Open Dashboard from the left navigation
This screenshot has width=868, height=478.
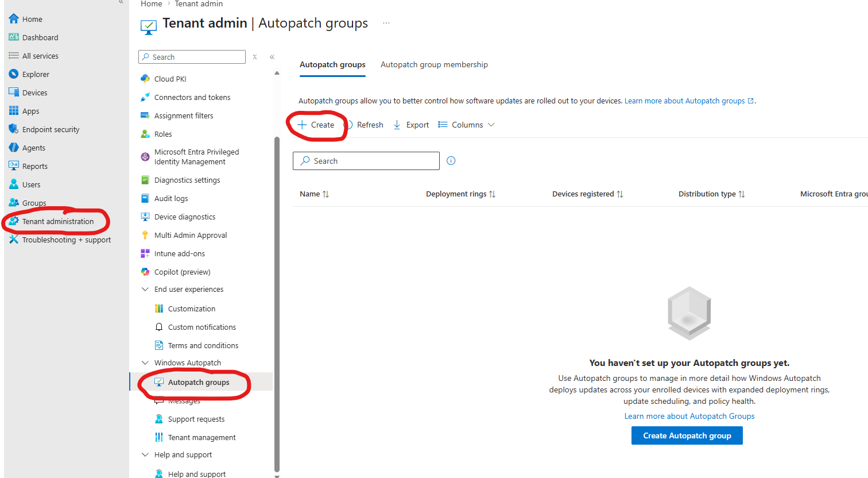(40, 37)
